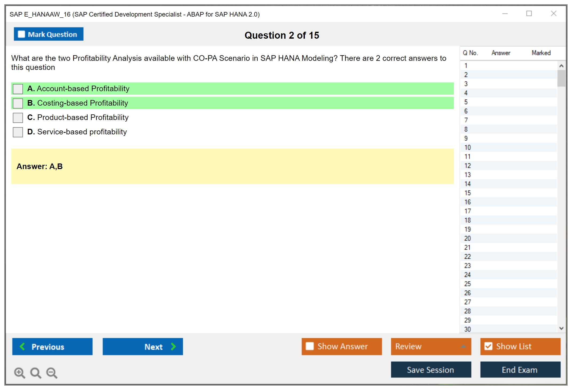Click the question list scrollbar thumb
The height and width of the screenshot is (392, 574).
click(561, 78)
